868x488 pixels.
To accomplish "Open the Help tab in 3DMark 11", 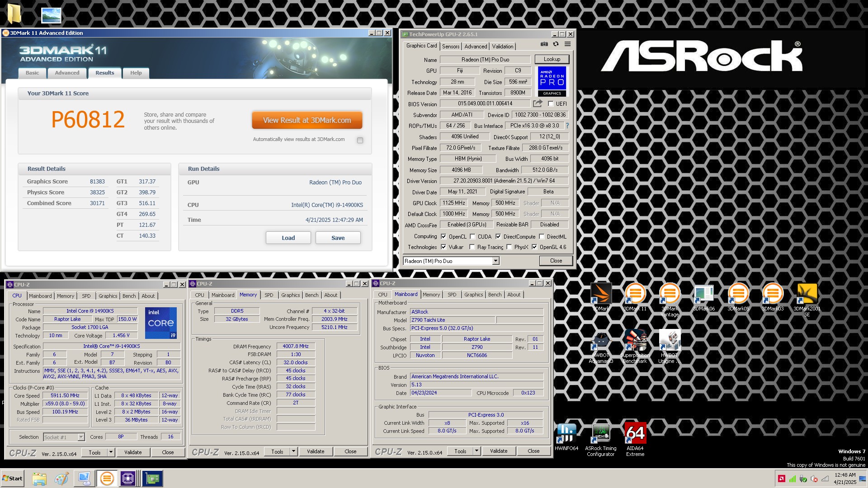I will [x=136, y=73].
